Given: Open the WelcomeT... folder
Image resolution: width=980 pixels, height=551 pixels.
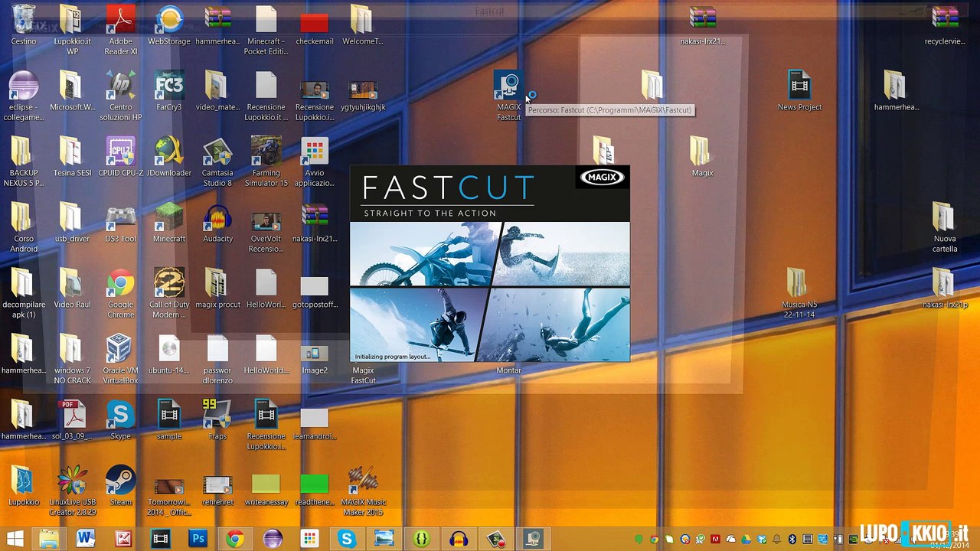Looking at the screenshot, I should point(363,24).
